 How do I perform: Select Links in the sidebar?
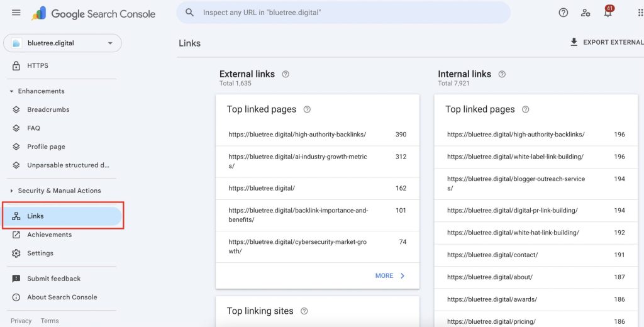coord(62,216)
